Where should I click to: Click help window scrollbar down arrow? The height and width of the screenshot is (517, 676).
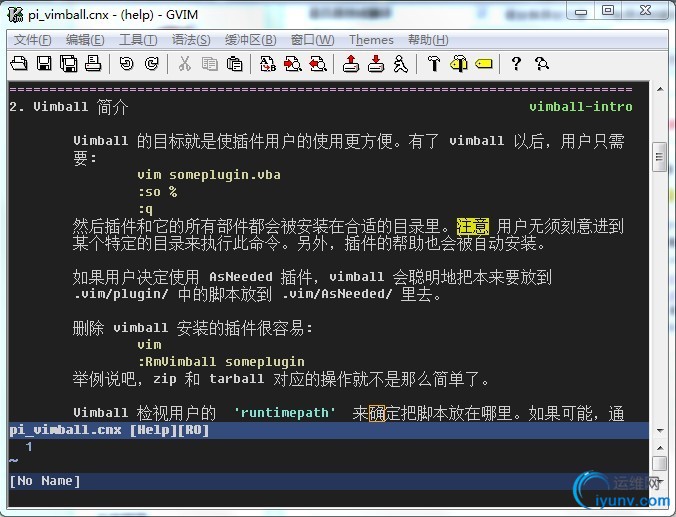[660, 430]
